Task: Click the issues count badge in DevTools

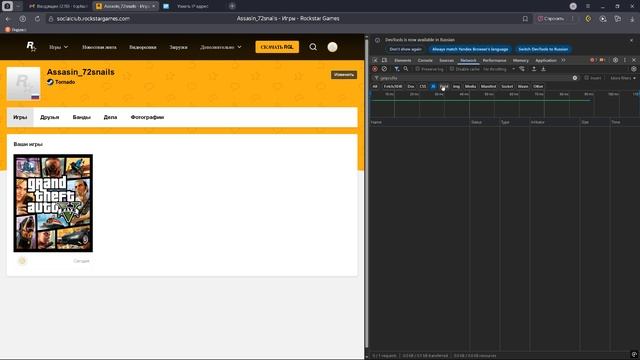Action: (x=602, y=60)
